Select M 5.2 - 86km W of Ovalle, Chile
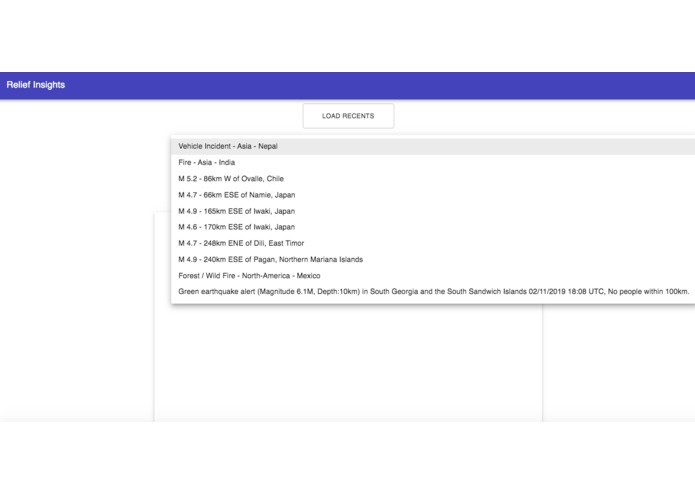Viewport: 695px width, 494px height. click(433, 179)
